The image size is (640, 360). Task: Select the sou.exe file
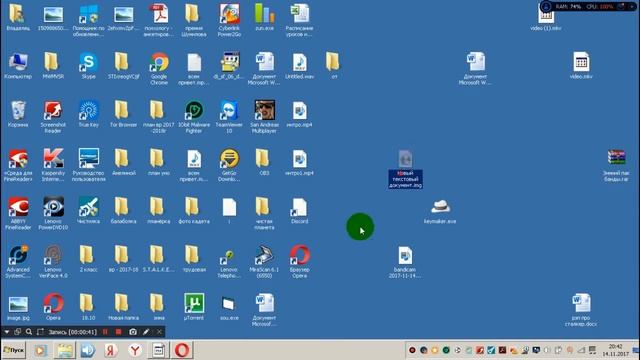point(229,307)
